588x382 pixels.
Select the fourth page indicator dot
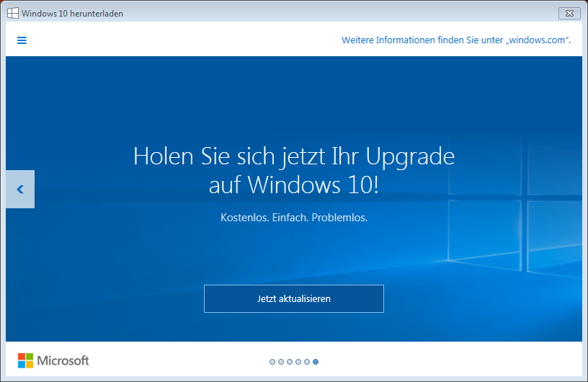[x=298, y=362]
